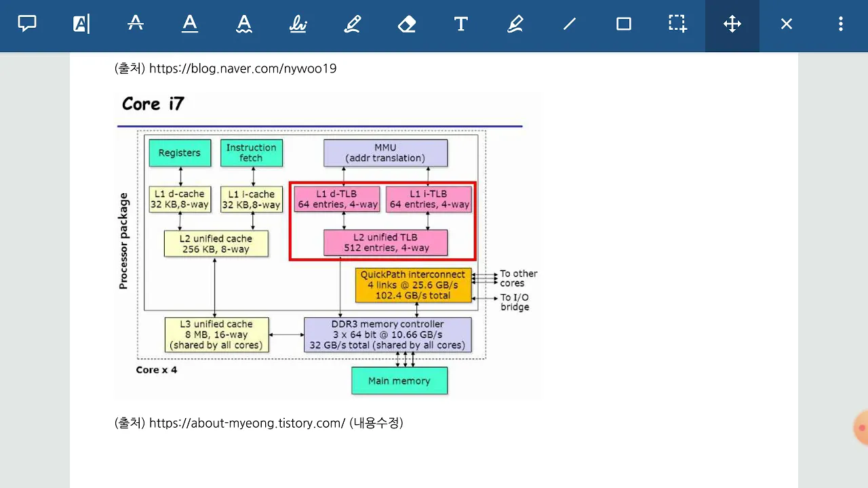Click the 'DDR3 memory controller' box
Image resolution: width=868 pixels, height=488 pixels.
pos(387,335)
